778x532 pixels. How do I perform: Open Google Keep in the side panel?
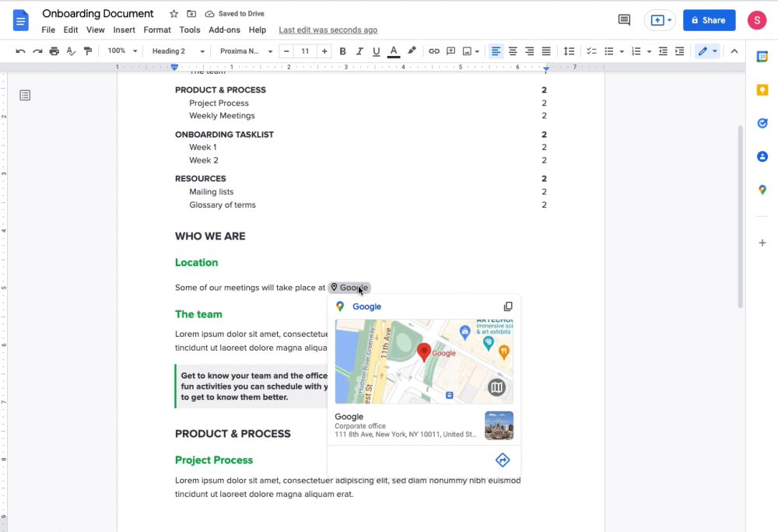(x=762, y=89)
